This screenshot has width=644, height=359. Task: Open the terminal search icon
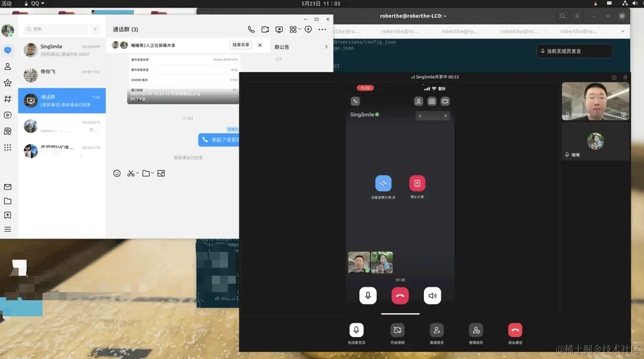(562, 16)
